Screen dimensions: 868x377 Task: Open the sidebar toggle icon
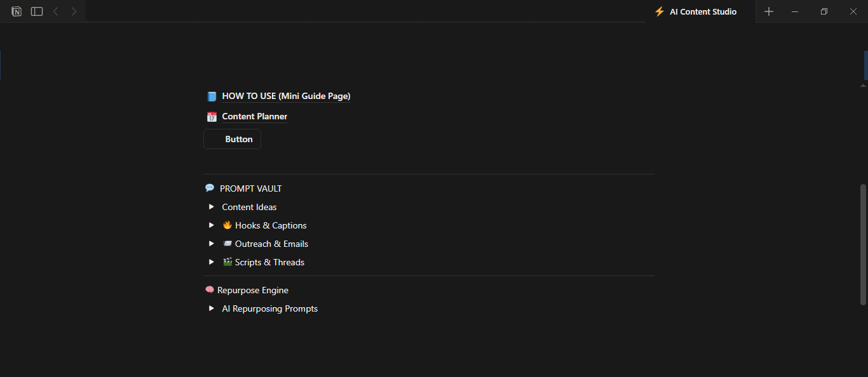coord(36,11)
